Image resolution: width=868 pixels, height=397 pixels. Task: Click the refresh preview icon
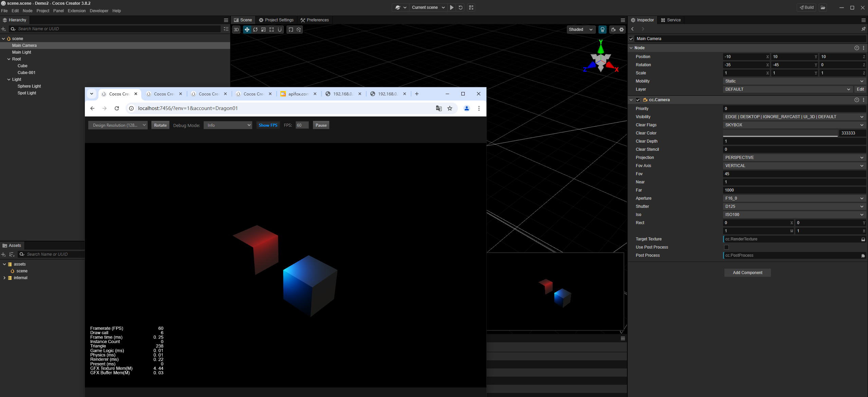[x=461, y=7]
